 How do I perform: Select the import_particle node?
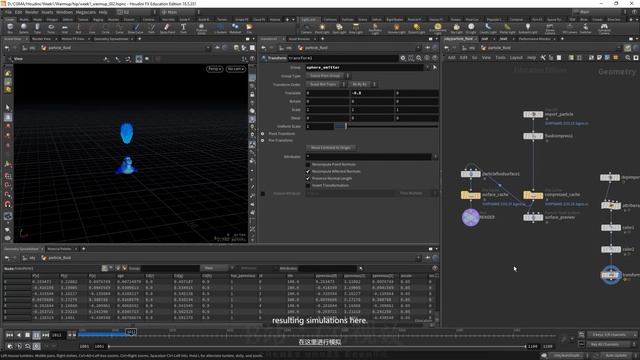coord(533,114)
